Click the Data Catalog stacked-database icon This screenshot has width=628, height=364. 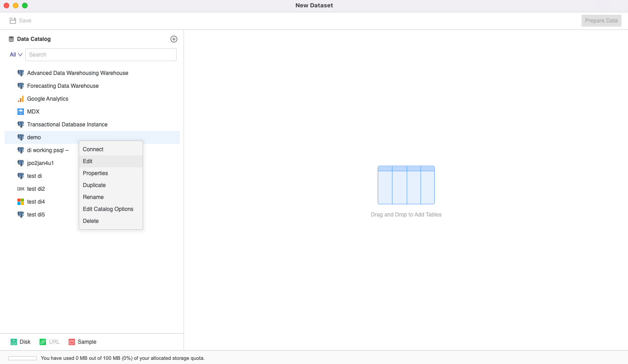click(11, 39)
